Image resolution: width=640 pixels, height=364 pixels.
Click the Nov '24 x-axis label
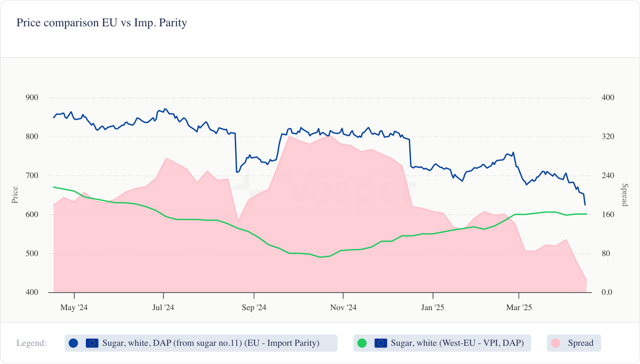pos(343,308)
